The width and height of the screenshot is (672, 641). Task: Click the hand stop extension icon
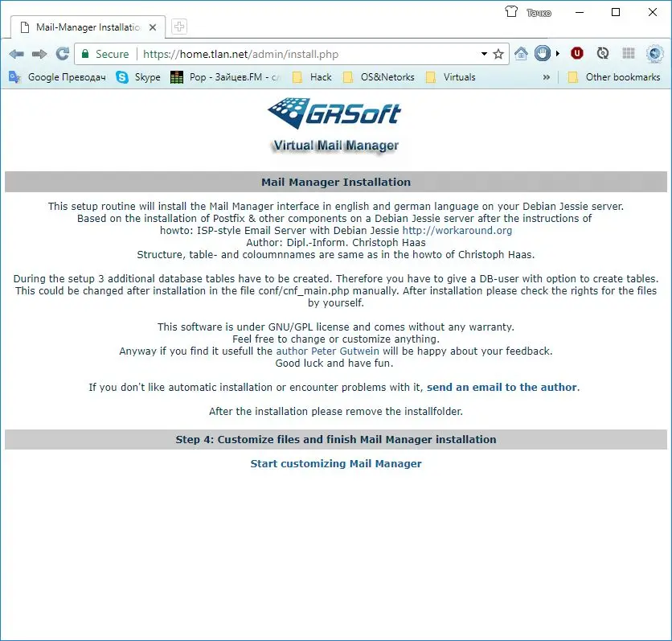coord(543,54)
